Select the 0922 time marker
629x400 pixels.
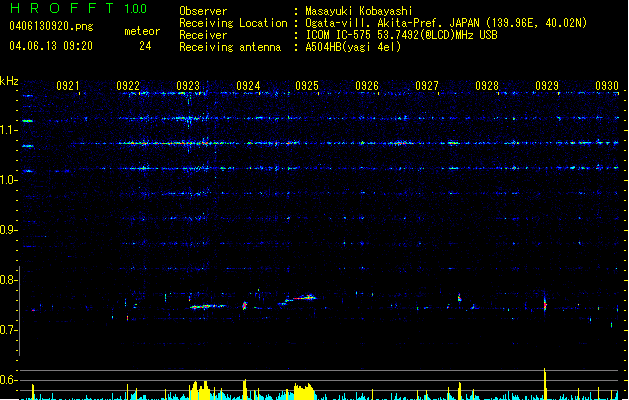click(128, 86)
